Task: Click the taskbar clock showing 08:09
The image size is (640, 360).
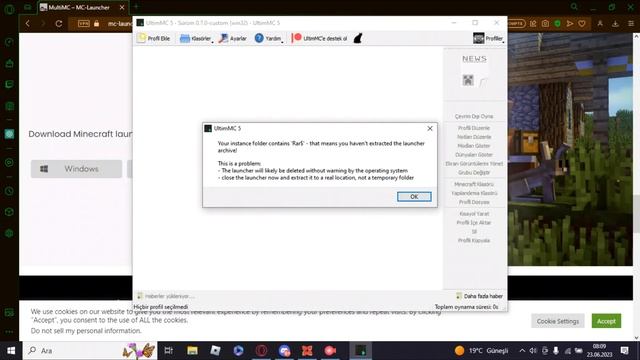Action: 599,351
